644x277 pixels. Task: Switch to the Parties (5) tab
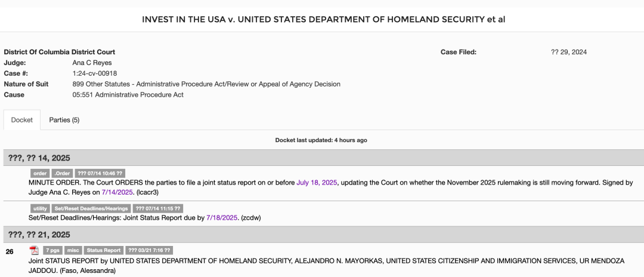coord(64,120)
